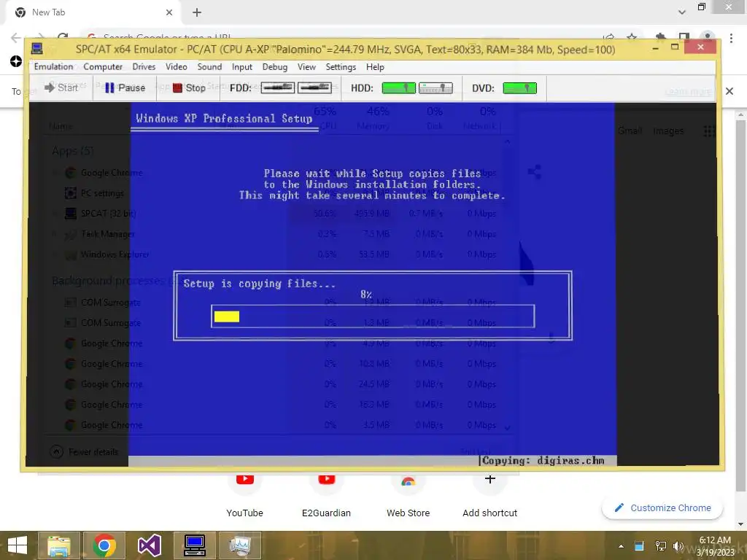747x560 pixels.
Task: Click the green DVD drive icon
Action: click(519, 87)
